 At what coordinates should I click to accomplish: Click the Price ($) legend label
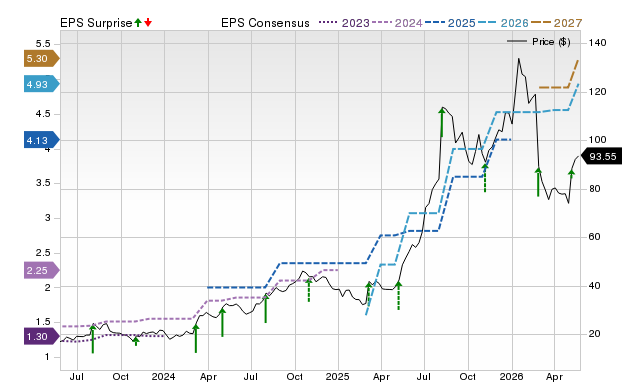(551, 42)
